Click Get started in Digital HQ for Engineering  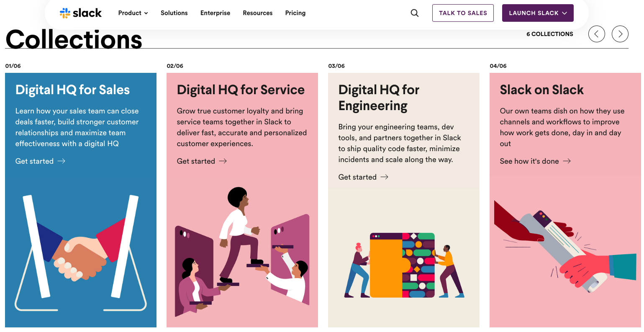coord(357,177)
